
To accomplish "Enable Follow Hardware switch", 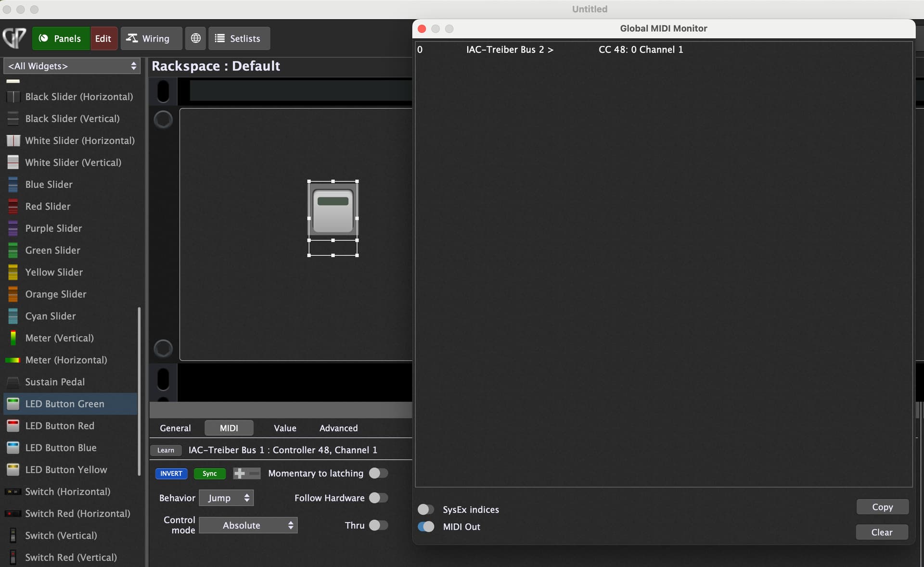I will [378, 498].
